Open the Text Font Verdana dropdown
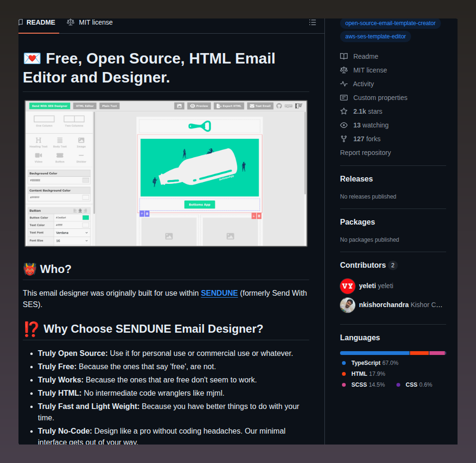Screen dimensions: 476x463 tap(72, 233)
